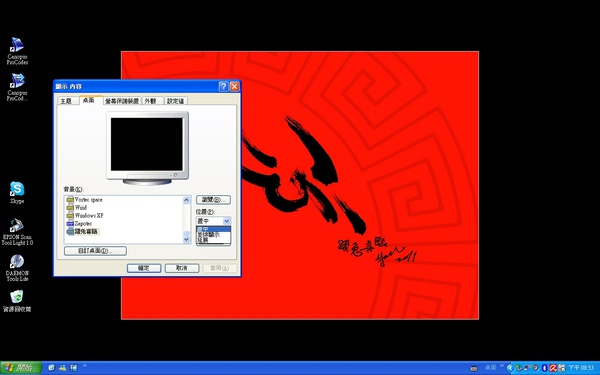Select 'Zapotec' in background list
Image resolution: width=600 pixels, height=375 pixels.
[79, 223]
